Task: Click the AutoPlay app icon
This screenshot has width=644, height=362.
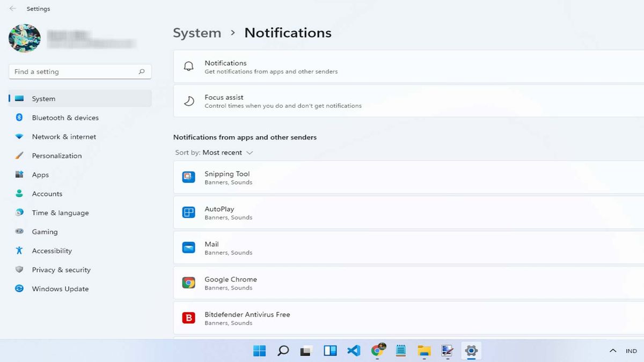Action: (x=188, y=212)
